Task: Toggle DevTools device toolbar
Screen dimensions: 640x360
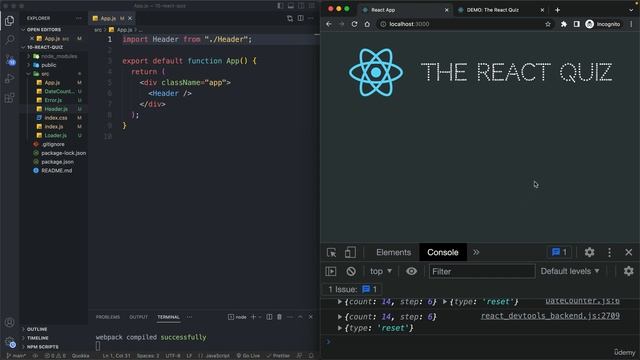Action: tap(350, 252)
